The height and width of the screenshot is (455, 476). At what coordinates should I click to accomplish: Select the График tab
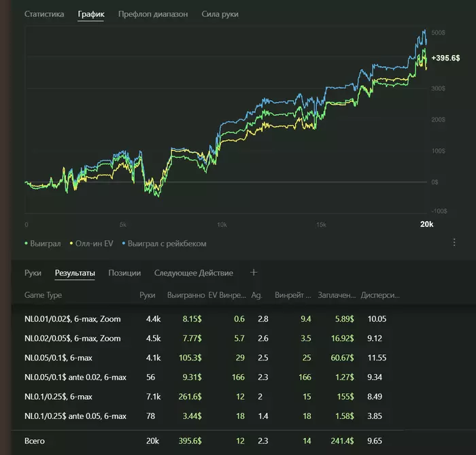point(91,14)
